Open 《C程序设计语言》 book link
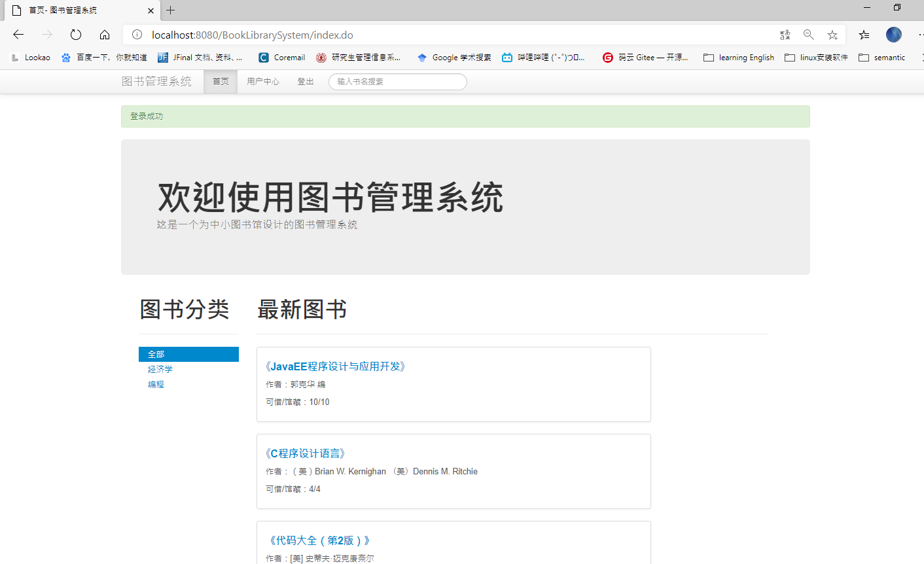This screenshot has height=564, width=924. pyautogui.click(x=305, y=453)
